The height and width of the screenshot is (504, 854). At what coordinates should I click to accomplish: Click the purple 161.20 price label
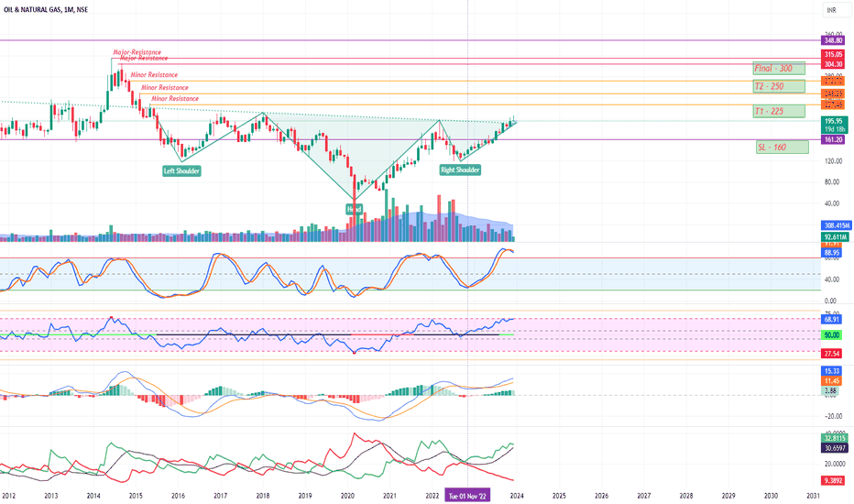click(x=833, y=140)
